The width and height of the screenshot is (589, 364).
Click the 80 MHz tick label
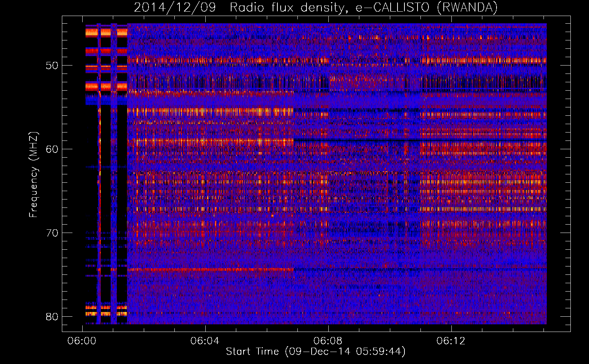[52, 317]
